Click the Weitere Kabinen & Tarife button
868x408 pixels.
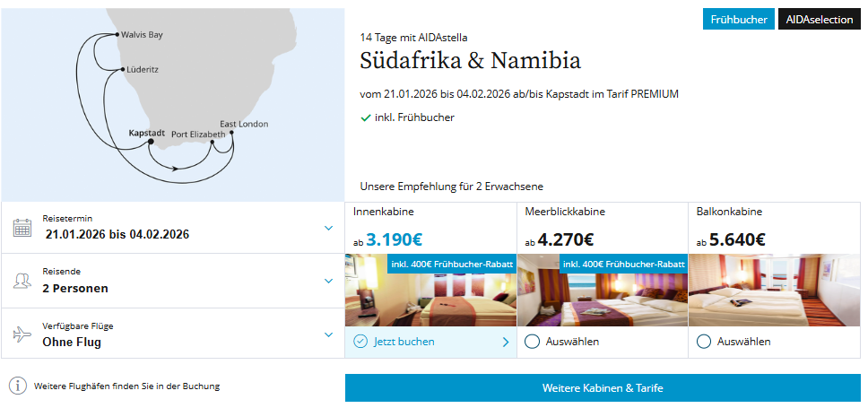coord(603,387)
